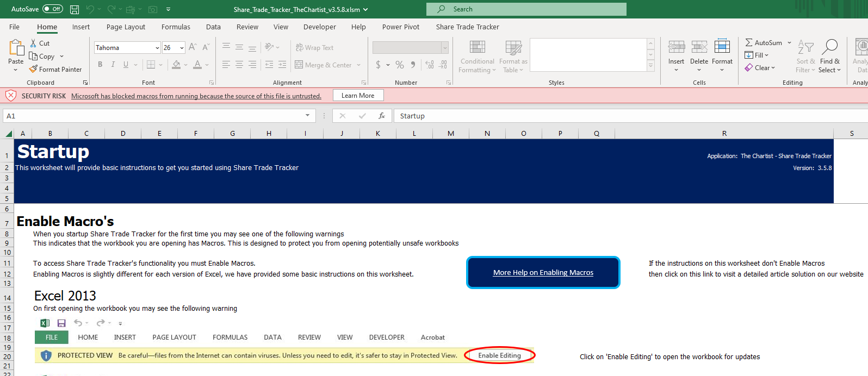Switch to the Insert tab

point(81,27)
